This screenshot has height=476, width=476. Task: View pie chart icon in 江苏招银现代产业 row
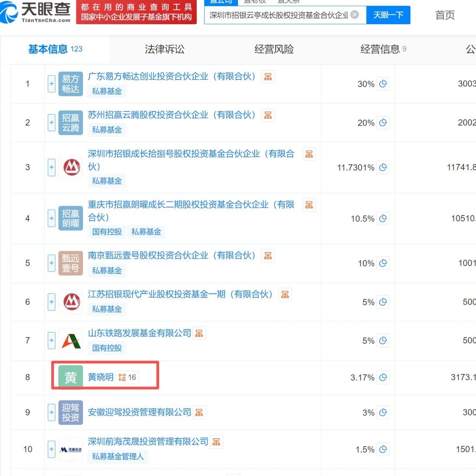point(383,302)
